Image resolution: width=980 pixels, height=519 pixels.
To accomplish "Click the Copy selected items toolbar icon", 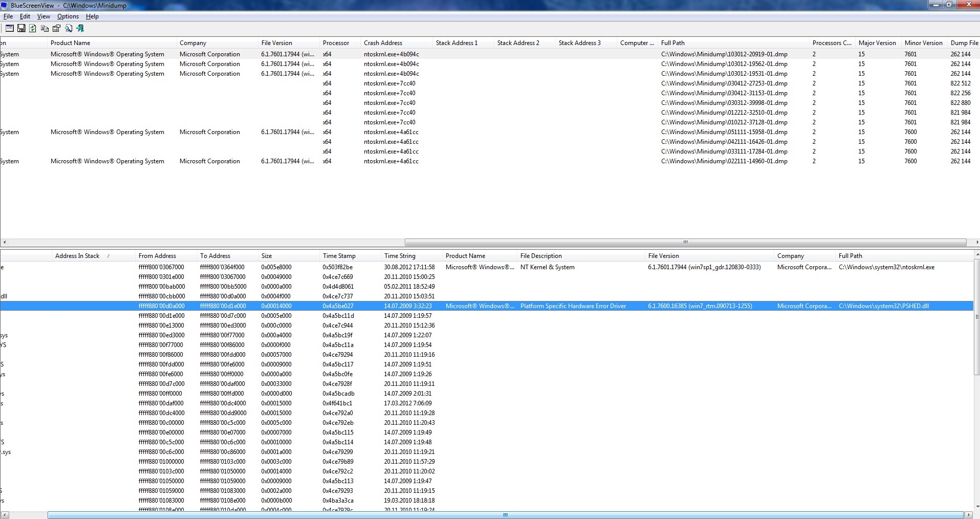I will click(45, 28).
